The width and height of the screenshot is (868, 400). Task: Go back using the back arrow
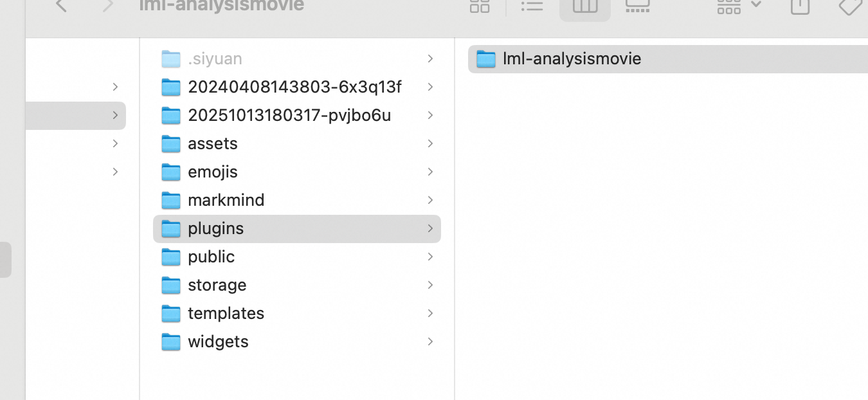point(62,6)
